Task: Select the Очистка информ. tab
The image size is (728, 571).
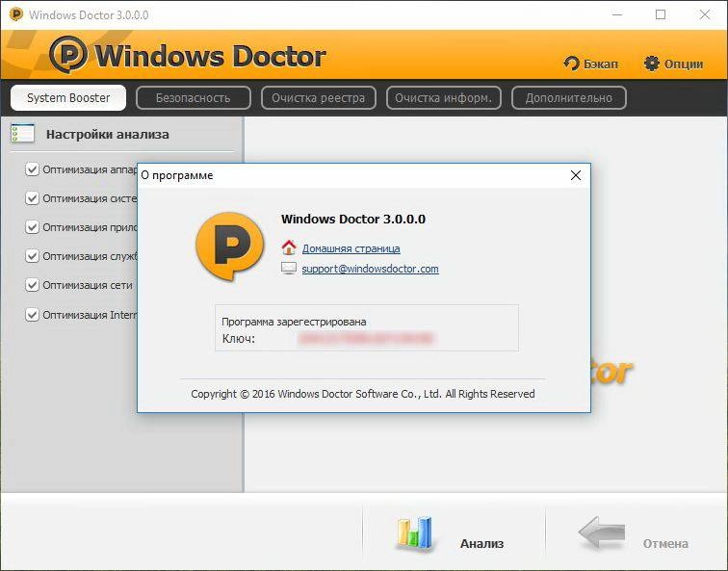Action: (443, 98)
